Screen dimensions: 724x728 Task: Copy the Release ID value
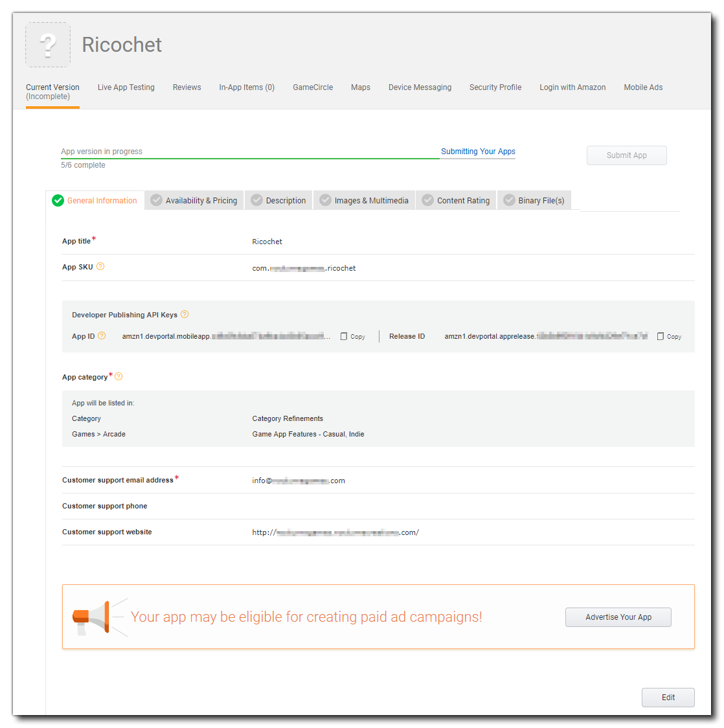[x=669, y=337]
